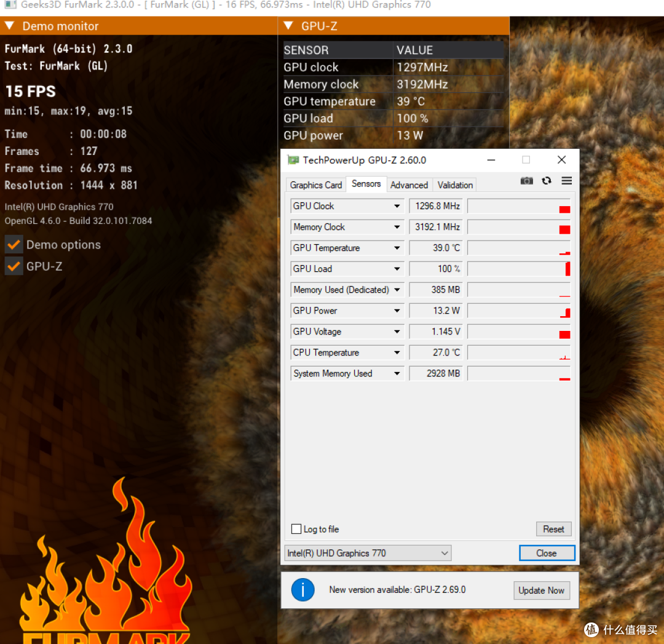Click the Memory Clock value 3192.1 MHz
The height and width of the screenshot is (644, 664).
(x=436, y=227)
